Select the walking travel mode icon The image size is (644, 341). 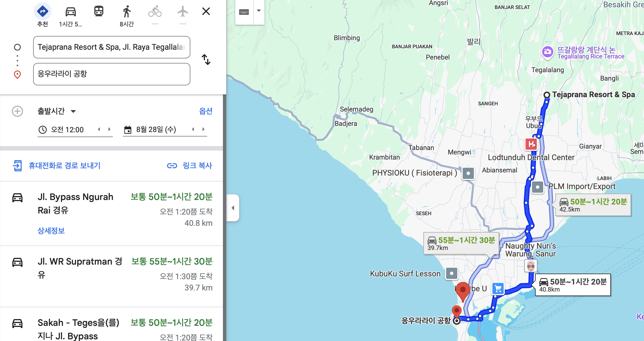pos(127,12)
